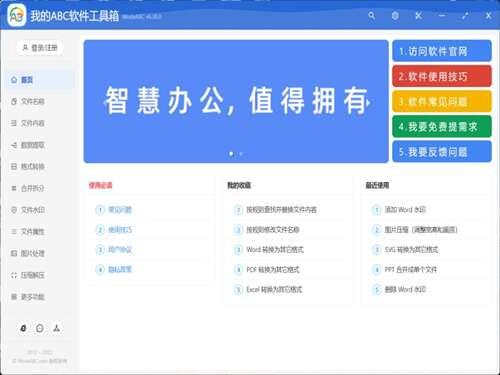
Task: Open Word 转换为其它格式 favorite
Action: [275, 249]
